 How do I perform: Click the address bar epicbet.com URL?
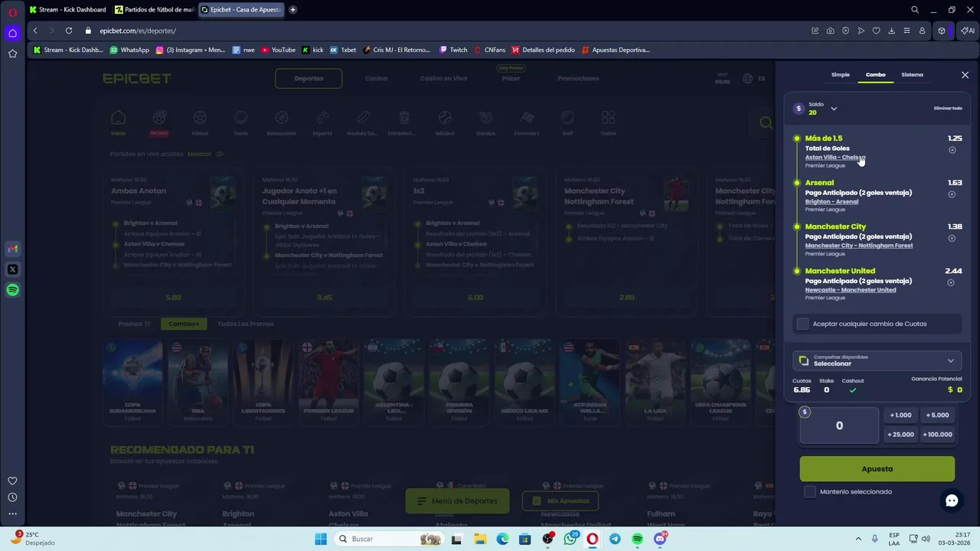(138, 31)
